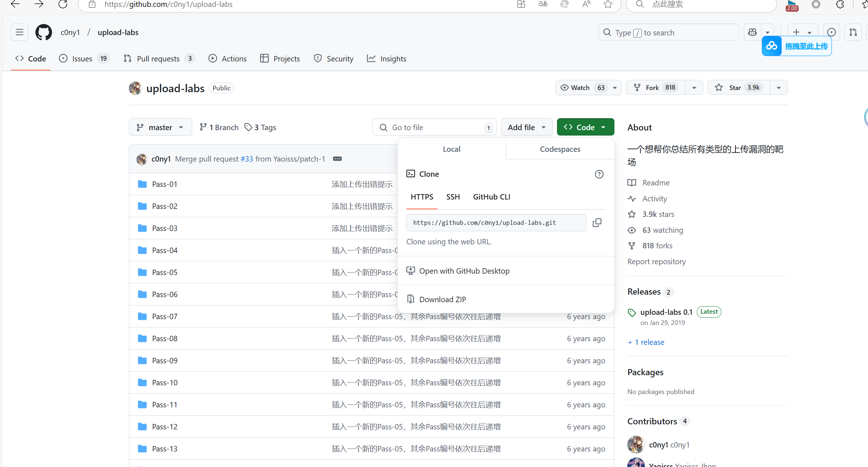Favorite this page with browser star
Screen dimensions: 868x467
pyautogui.click(x=608, y=4)
